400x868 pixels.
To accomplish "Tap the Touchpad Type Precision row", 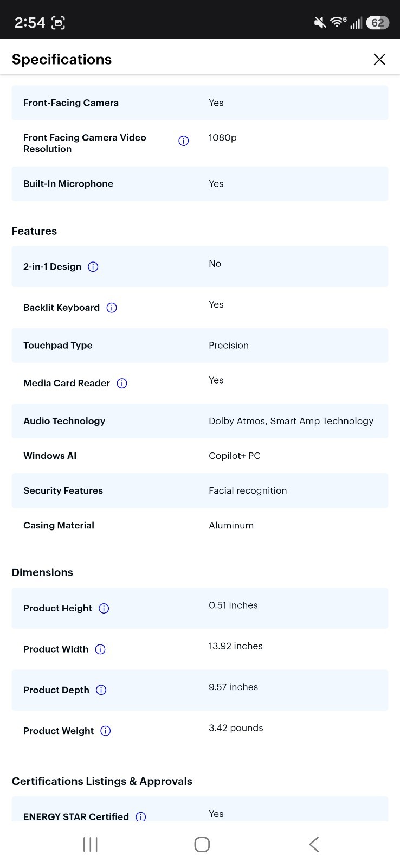I will pos(200,346).
